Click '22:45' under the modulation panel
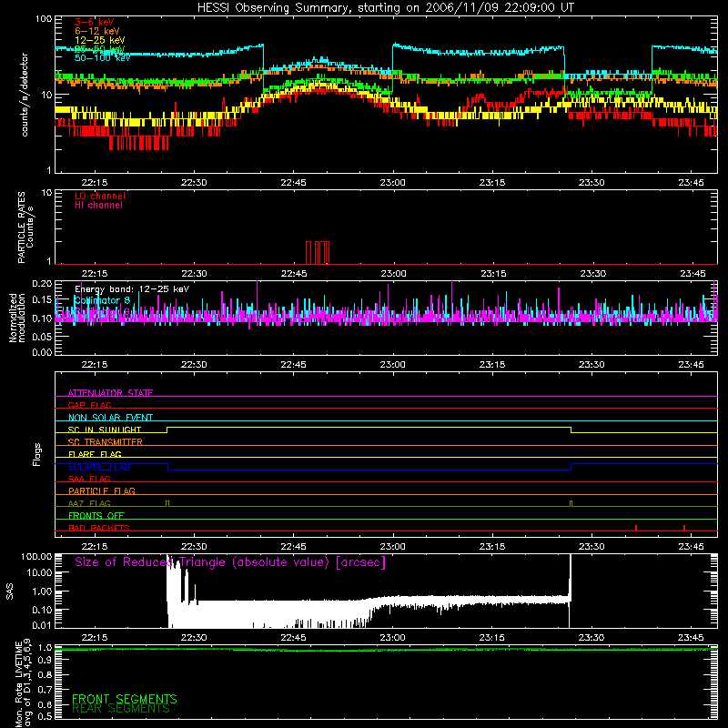 pos(293,365)
